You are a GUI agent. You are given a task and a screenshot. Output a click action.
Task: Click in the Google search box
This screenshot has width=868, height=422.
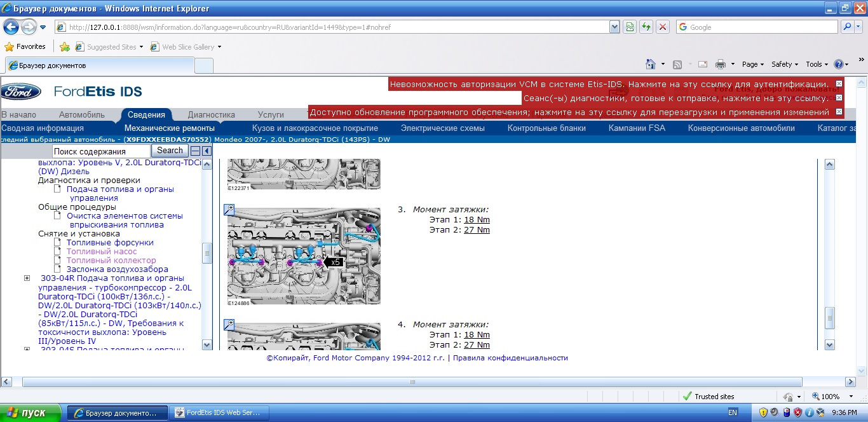[x=756, y=27]
